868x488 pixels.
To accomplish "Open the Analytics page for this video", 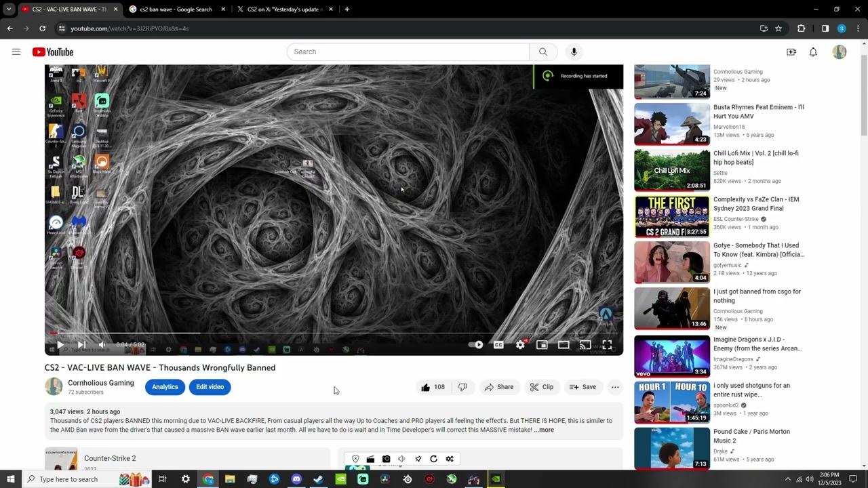I will [165, 387].
